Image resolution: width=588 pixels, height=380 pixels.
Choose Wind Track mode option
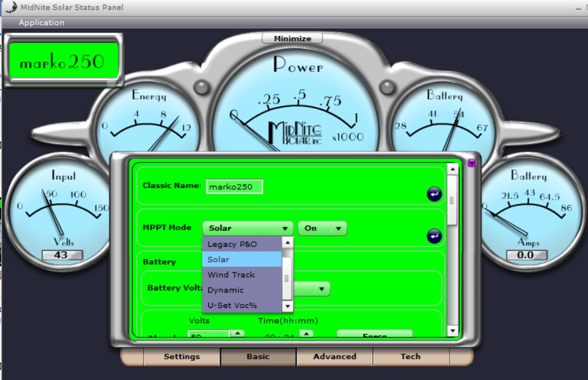tap(241, 275)
